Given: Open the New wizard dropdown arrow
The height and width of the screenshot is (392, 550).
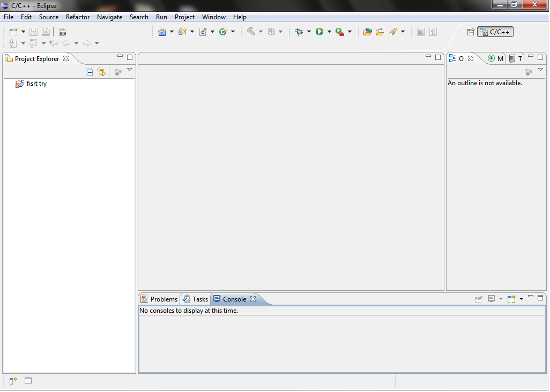Looking at the screenshot, I should tap(23, 32).
